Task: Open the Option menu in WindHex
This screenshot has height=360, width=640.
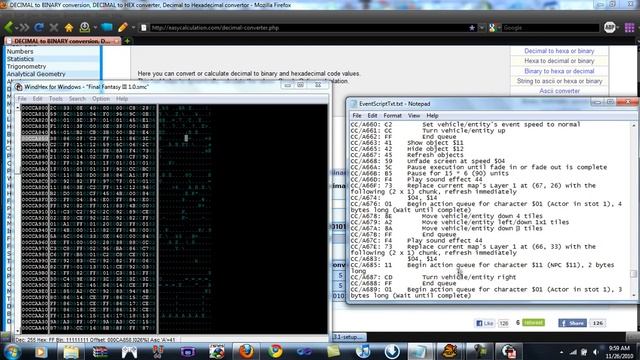Action: click(100, 99)
